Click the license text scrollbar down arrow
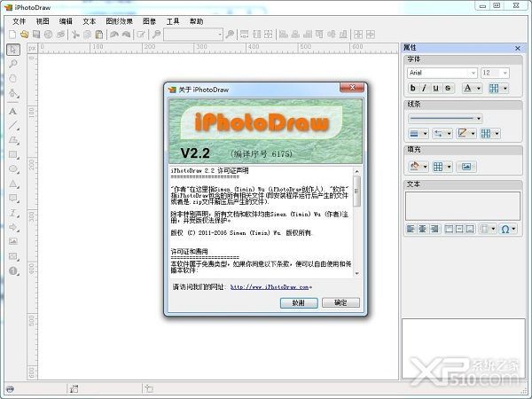The image size is (532, 399). coord(357,273)
